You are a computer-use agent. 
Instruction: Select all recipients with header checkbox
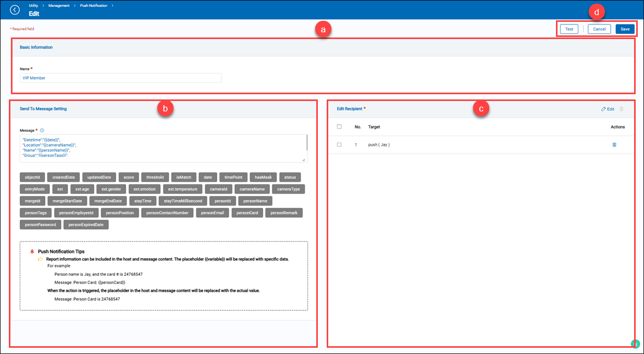pos(339,127)
